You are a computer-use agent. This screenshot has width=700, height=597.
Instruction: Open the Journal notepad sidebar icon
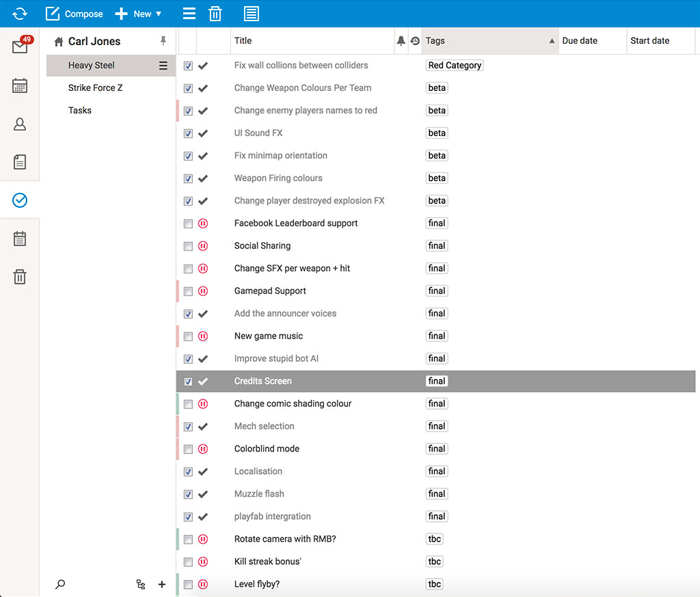[20, 239]
